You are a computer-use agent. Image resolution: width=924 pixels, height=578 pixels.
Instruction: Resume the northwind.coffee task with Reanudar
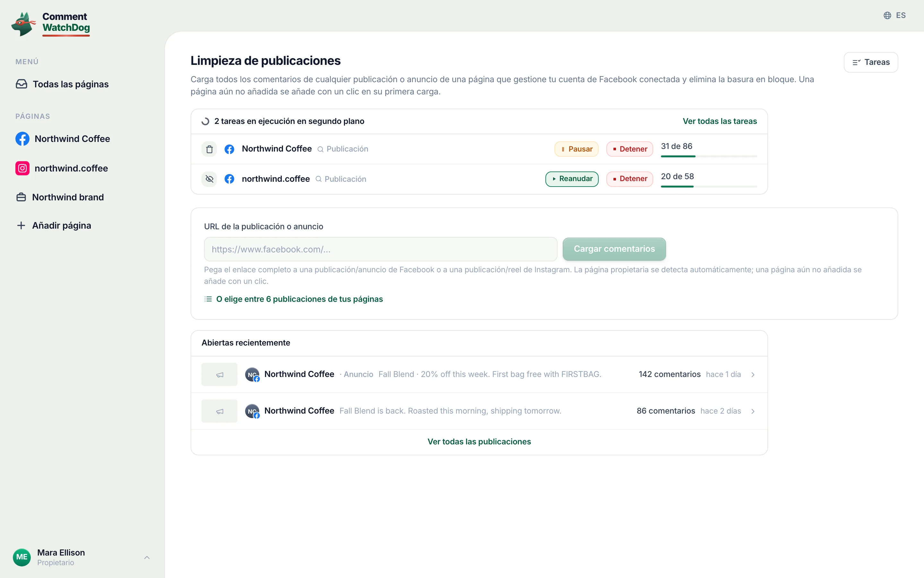tap(572, 179)
